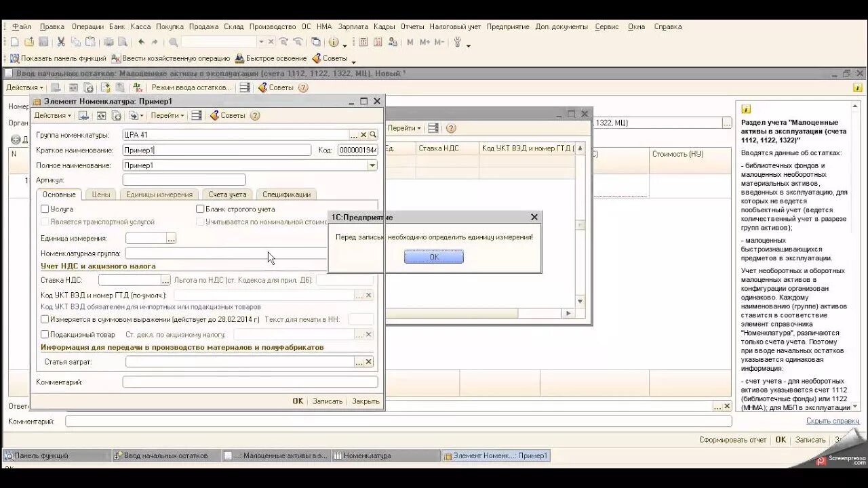Switch to the Счета учета tab

(x=228, y=195)
